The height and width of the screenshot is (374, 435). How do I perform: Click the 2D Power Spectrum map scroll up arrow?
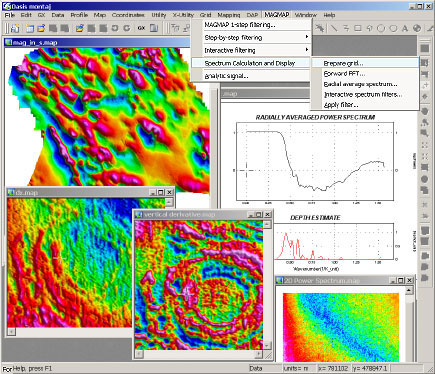coord(409,290)
